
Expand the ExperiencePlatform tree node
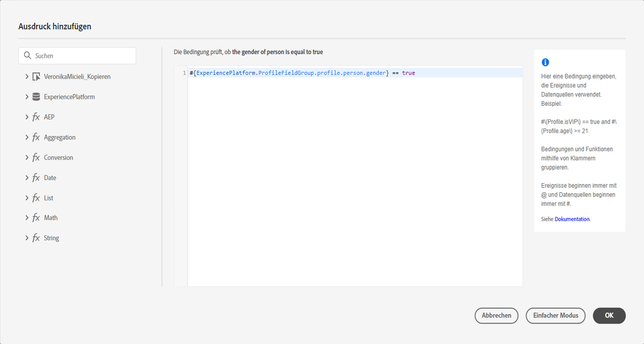[x=27, y=97]
